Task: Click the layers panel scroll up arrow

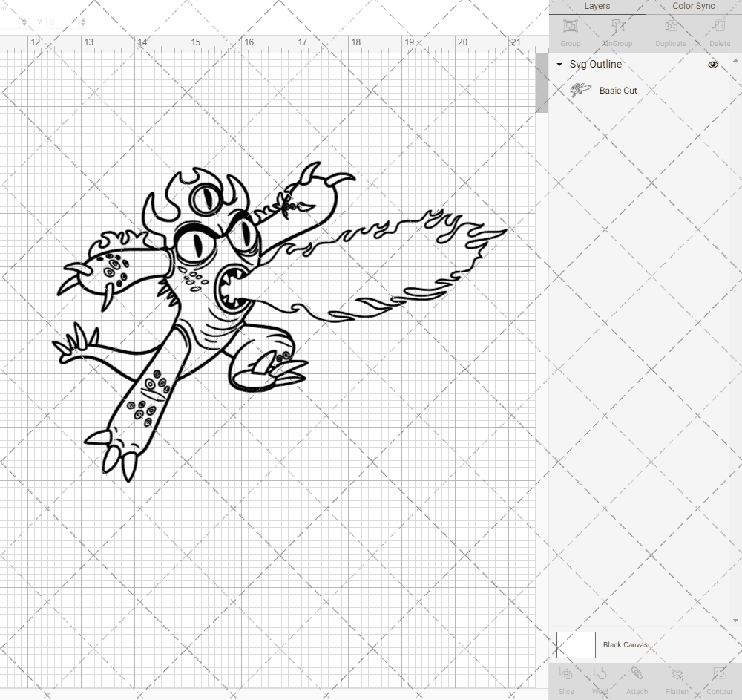Action: (x=735, y=61)
